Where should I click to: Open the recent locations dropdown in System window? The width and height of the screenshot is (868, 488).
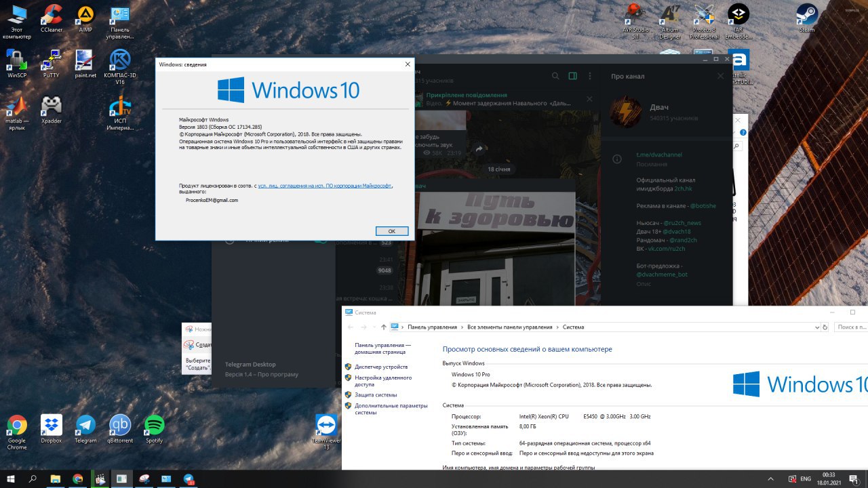374,327
